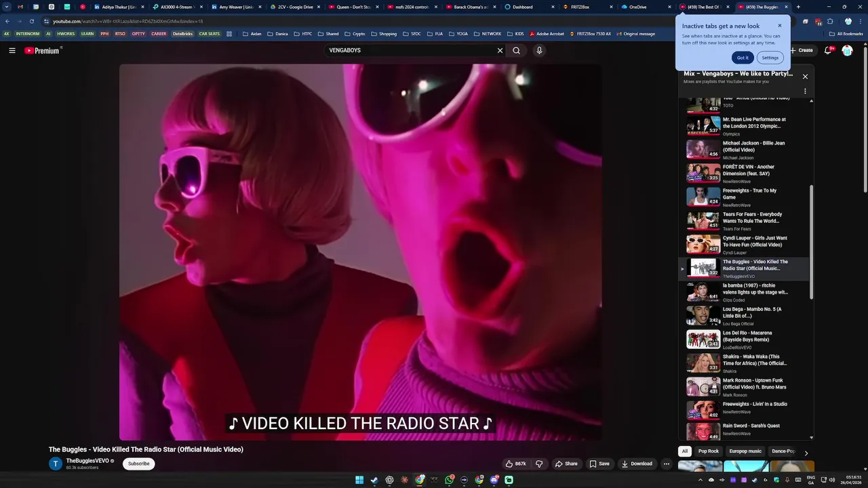Screen dimensions: 868x488
Task: Open Settings from the inactive tabs popup
Action: click(770, 58)
